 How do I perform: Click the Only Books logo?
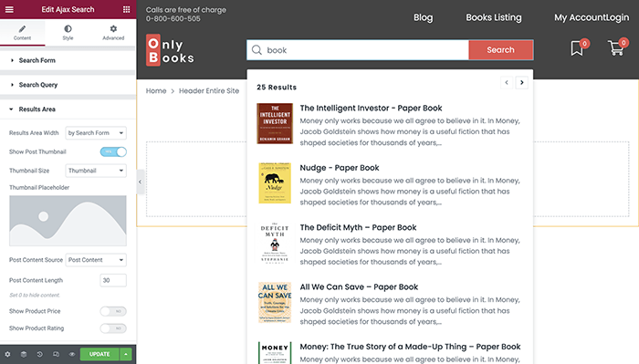click(170, 50)
